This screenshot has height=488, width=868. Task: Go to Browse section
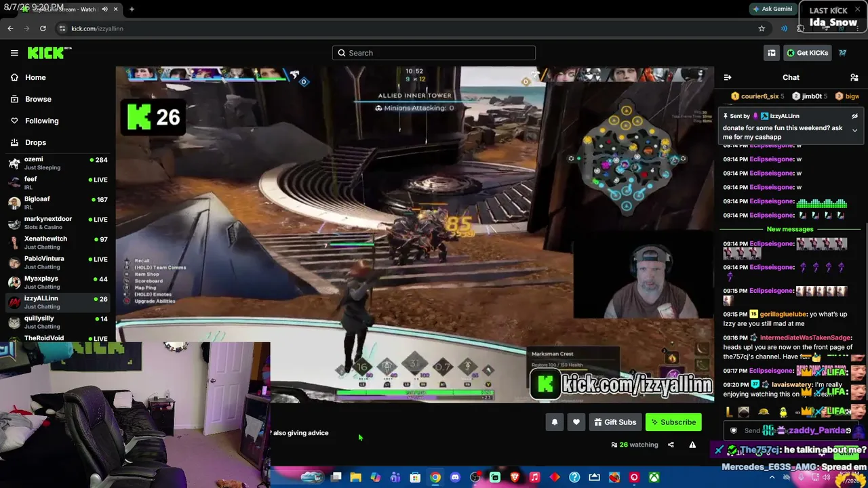(38, 99)
